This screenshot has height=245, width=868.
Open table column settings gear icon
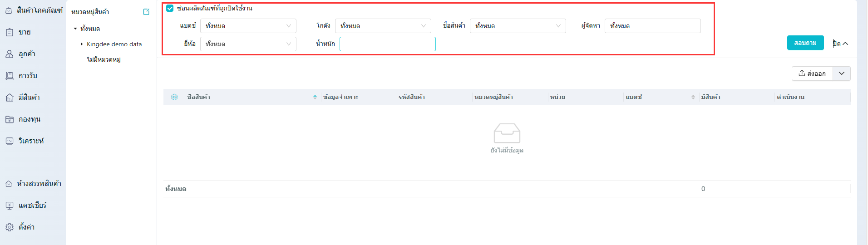pyautogui.click(x=174, y=97)
